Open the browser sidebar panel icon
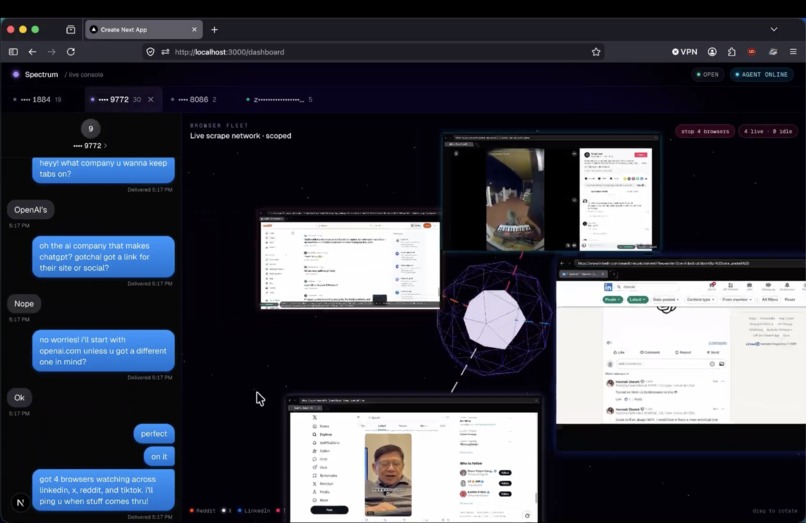Screen dimensions: 806x523 13,52
